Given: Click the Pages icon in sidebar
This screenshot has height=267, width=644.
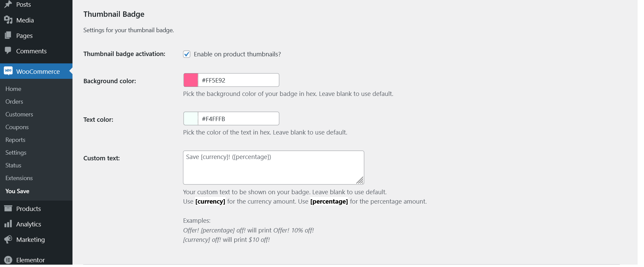Looking at the screenshot, I should tap(8, 35).
